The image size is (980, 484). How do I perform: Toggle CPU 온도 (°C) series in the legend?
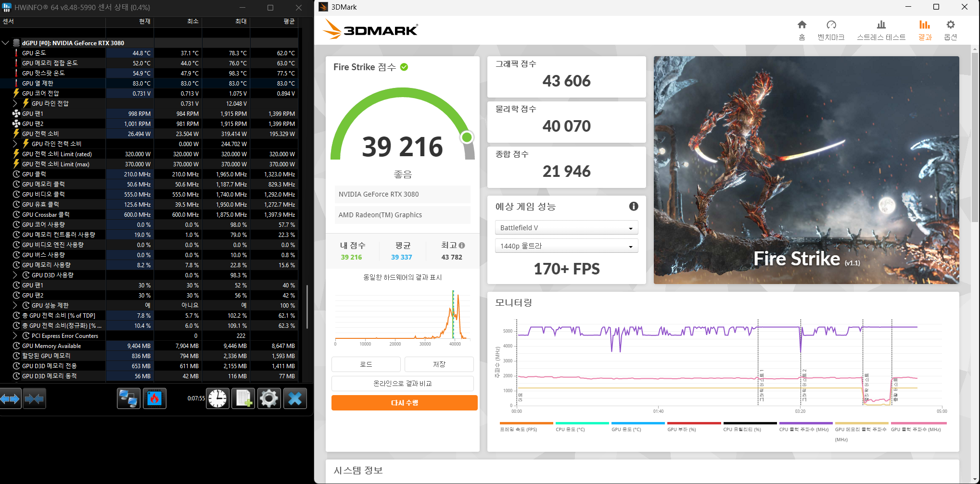(x=582, y=427)
